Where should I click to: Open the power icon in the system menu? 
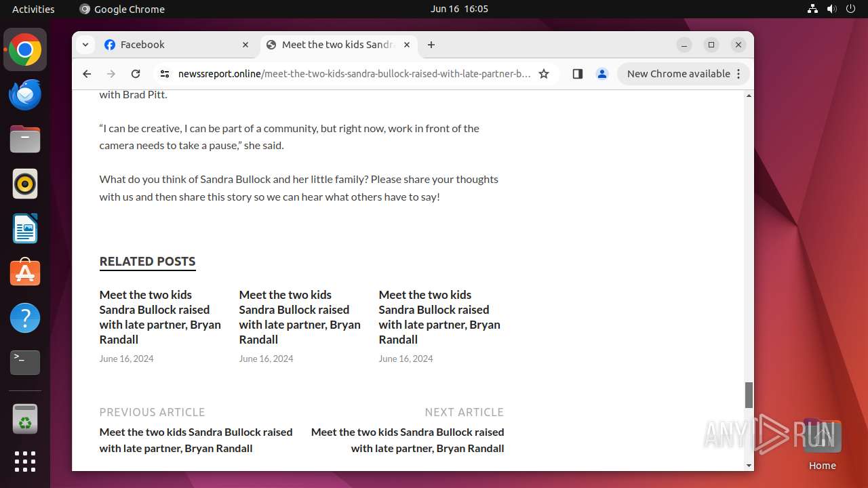[850, 9]
